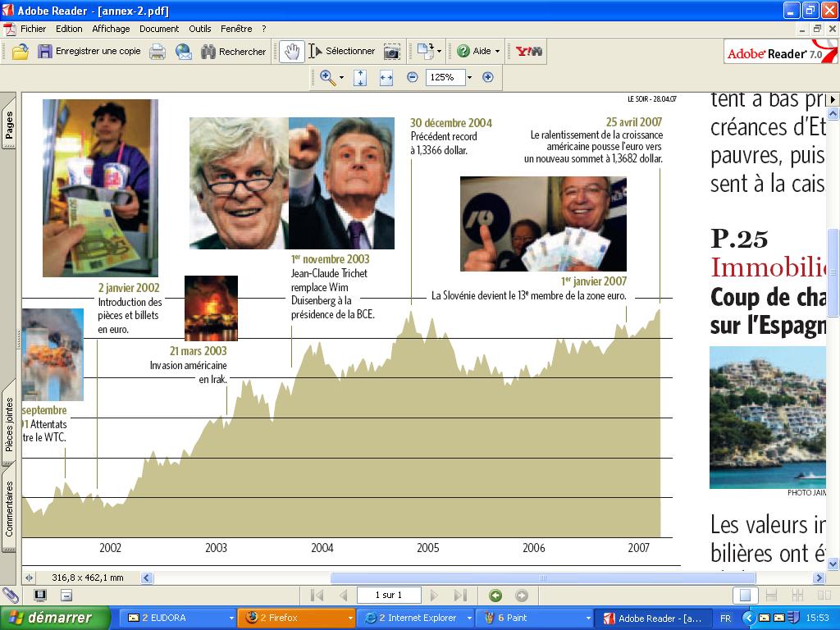Viewport: 840px width, 630px height.
Task: Click the page size display toggle arrows
Action: [x=29, y=578]
